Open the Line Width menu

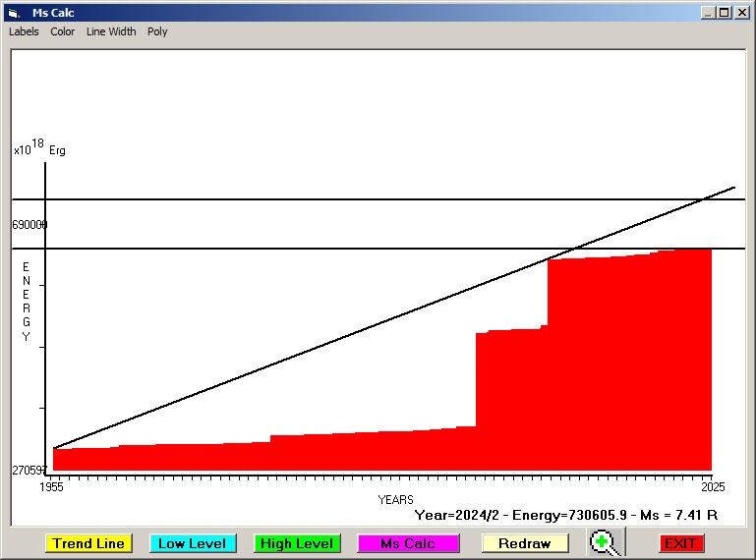[x=111, y=31]
